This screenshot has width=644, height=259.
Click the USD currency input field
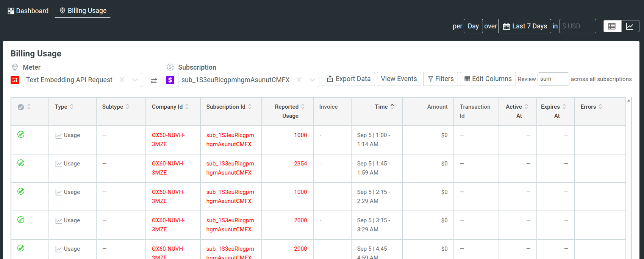coord(578,26)
